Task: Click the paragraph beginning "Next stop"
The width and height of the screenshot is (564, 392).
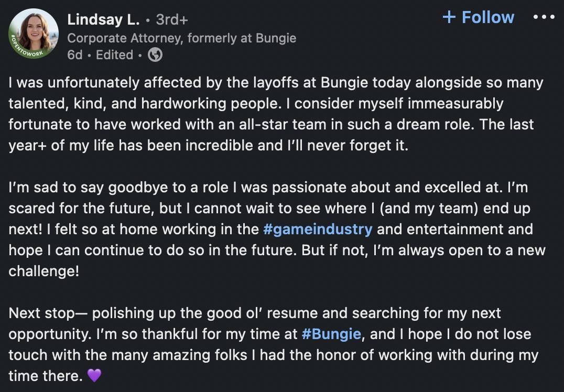Action: [x=274, y=344]
